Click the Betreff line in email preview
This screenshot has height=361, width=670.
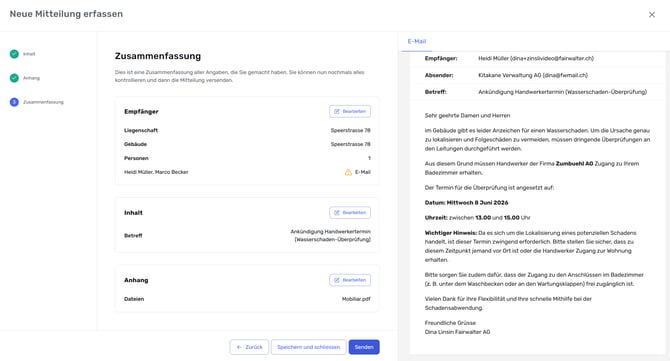click(x=562, y=92)
